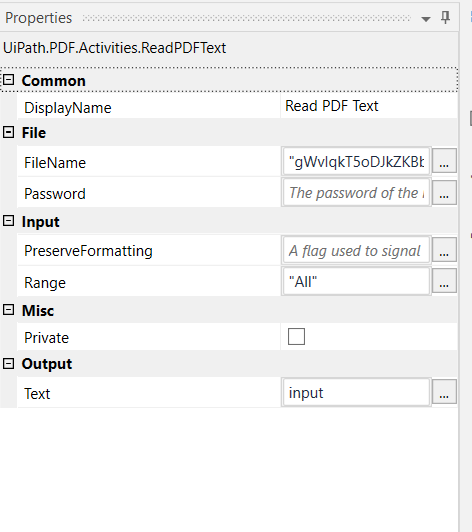472x532 pixels.
Task: Open the expression editor for Text output
Action: coord(444,392)
